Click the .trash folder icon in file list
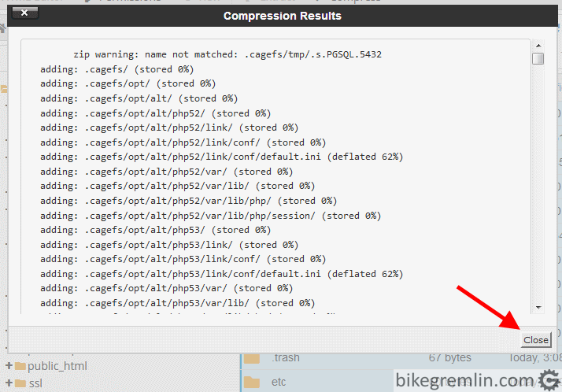 252,358
